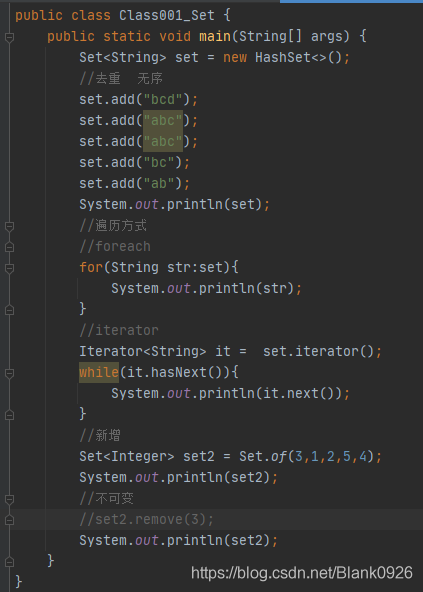Image resolution: width=423 pixels, height=592 pixels.
Task: Click fold end marker closing the main method
Action: click(9, 561)
